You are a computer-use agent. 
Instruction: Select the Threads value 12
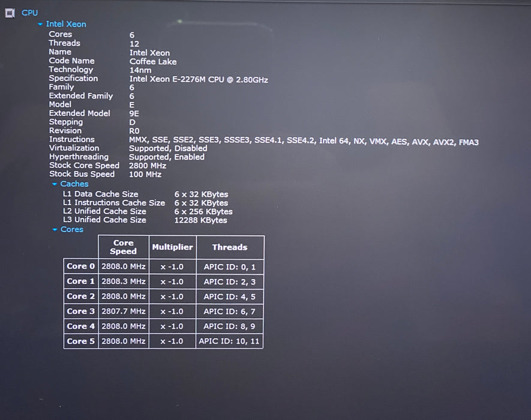pos(134,44)
